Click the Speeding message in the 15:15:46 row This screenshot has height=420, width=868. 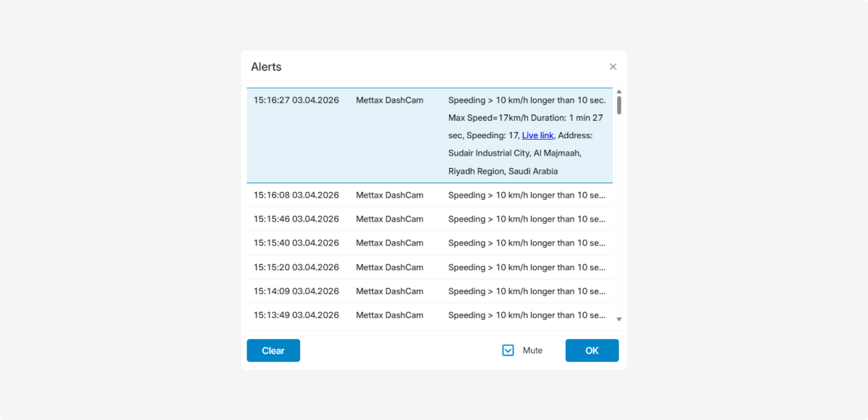click(x=527, y=219)
